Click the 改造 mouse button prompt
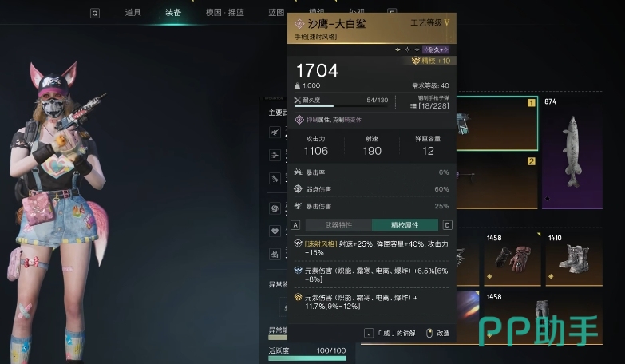 click(x=437, y=333)
